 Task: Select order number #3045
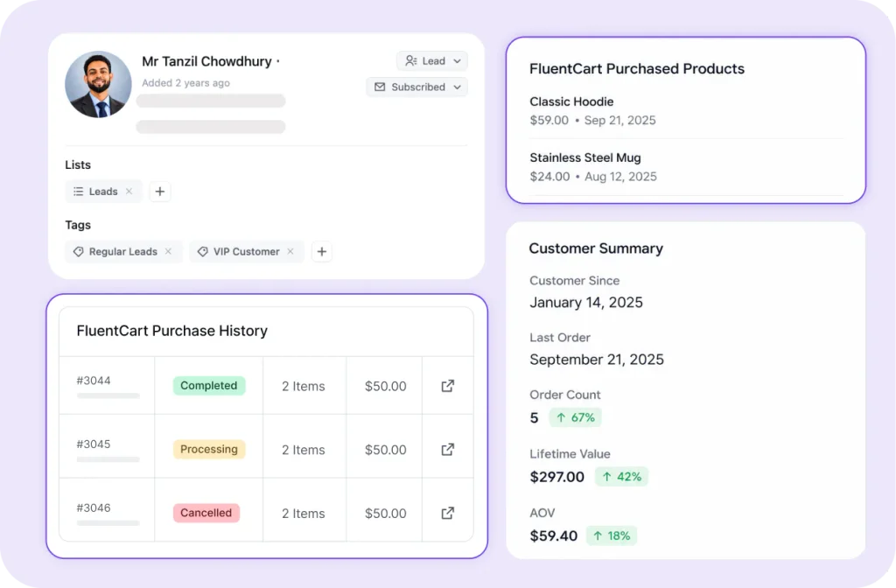[x=94, y=444]
